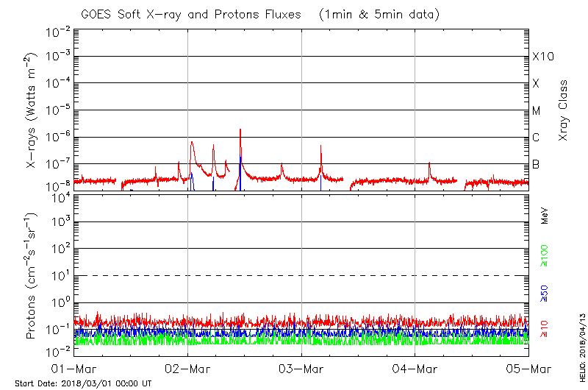This screenshot has width=588, height=390.
Task: Select the 05-Mar end tick label
Action: pos(528,368)
